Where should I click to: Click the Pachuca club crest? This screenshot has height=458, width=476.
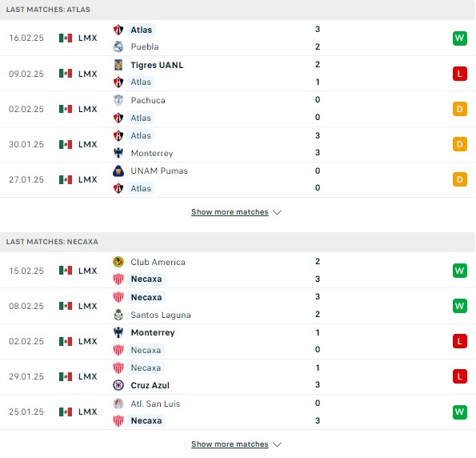[x=118, y=100]
